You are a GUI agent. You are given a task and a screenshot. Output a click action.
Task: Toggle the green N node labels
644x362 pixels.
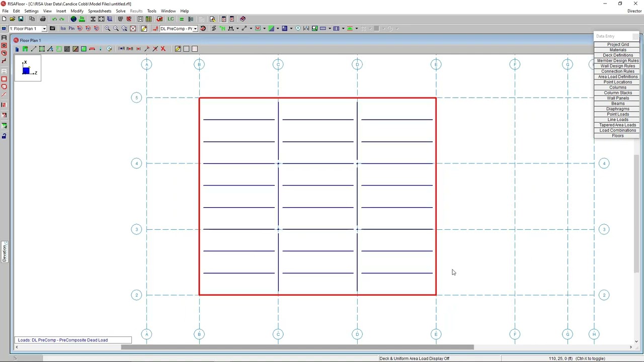[222, 29]
